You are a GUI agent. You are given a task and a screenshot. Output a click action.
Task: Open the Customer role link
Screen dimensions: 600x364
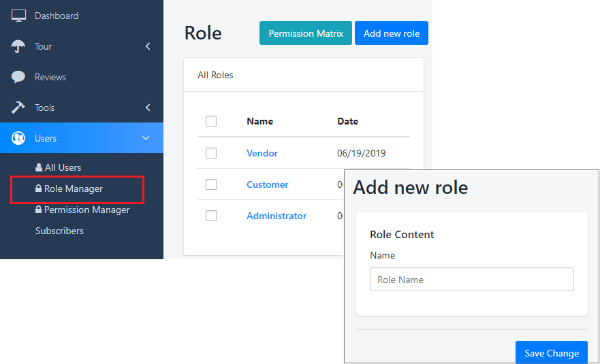tap(267, 184)
